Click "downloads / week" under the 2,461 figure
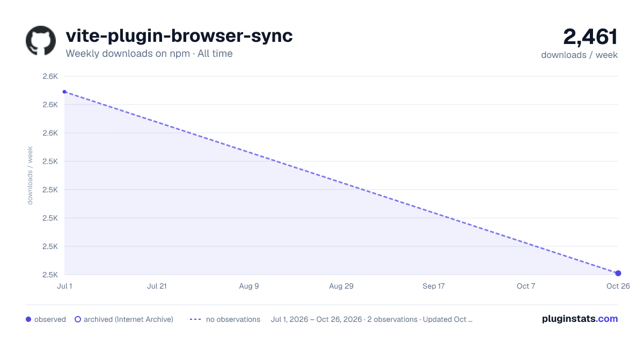The width and height of the screenshot is (644, 338). 580,55
